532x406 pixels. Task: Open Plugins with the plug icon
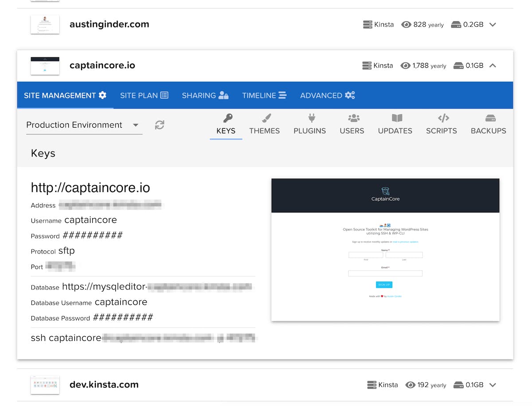click(309, 125)
